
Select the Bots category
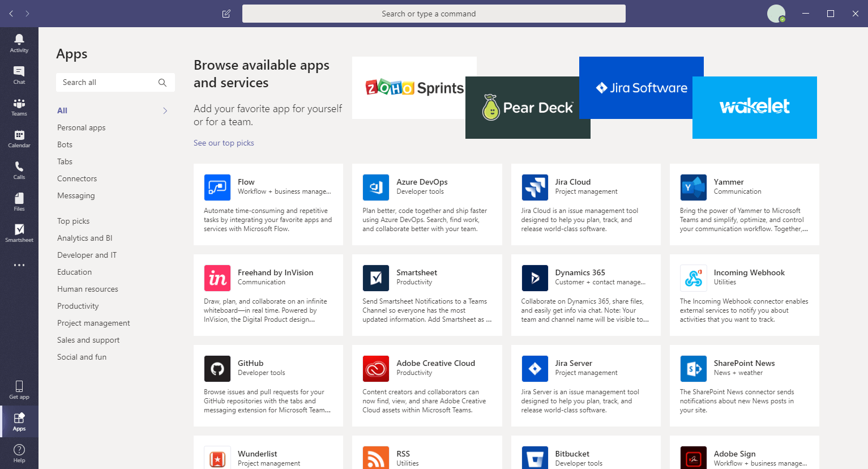pyautogui.click(x=64, y=144)
